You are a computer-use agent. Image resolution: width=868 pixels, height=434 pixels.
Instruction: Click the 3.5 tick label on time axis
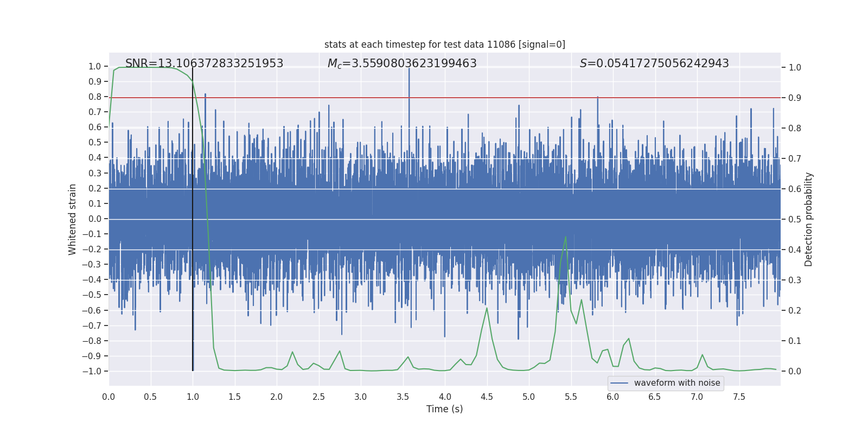coord(403,397)
